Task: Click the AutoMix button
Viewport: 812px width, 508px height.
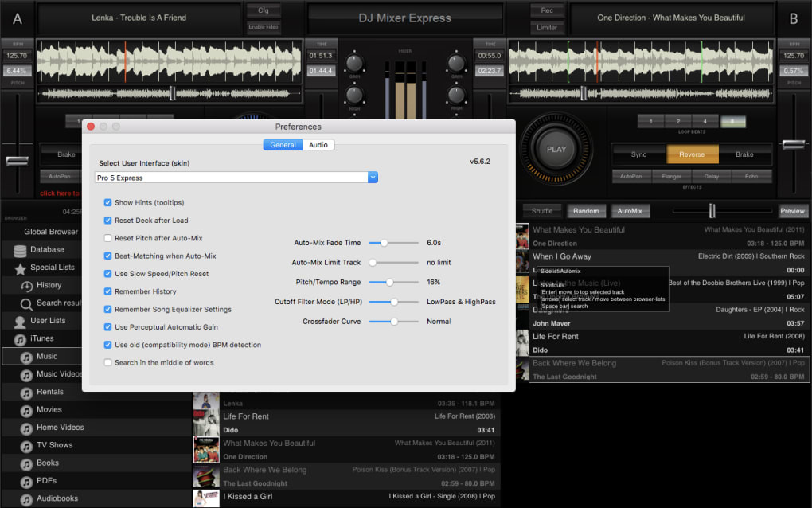Action: tap(630, 211)
